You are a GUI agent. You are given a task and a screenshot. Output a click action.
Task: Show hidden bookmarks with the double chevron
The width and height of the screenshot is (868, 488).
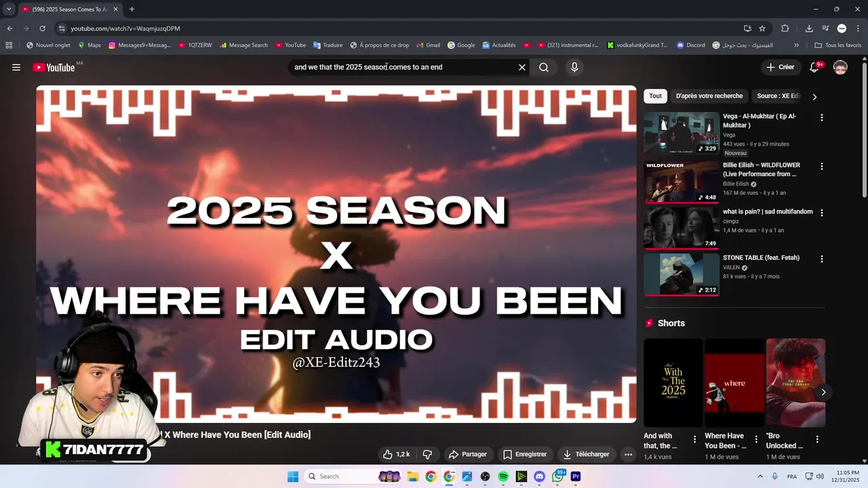click(x=796, y=45)
